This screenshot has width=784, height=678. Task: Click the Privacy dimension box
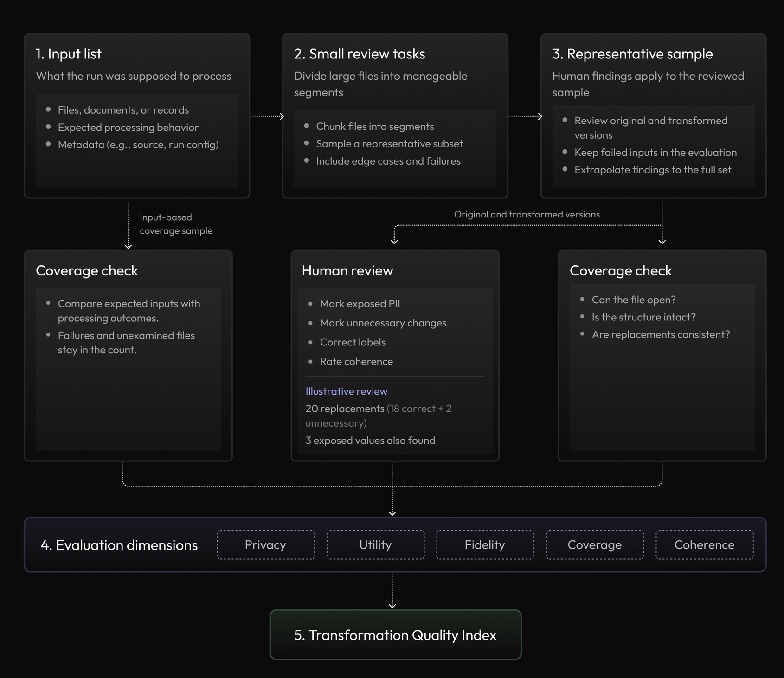(266, 544)
